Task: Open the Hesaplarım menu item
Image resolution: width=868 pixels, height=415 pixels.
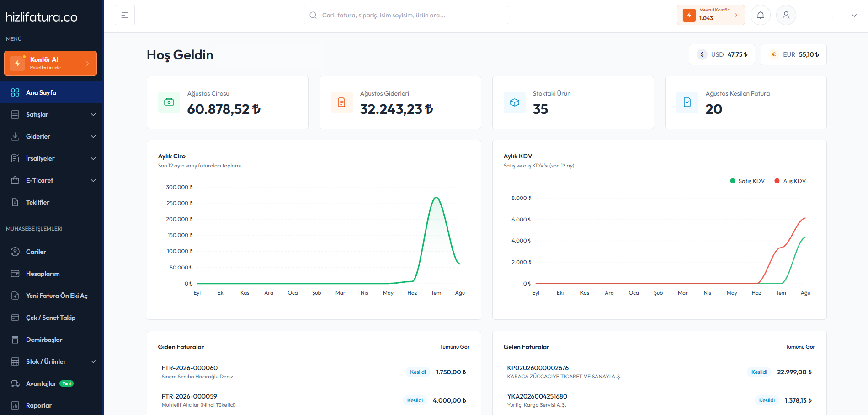Action: click(x=52, y=274)
